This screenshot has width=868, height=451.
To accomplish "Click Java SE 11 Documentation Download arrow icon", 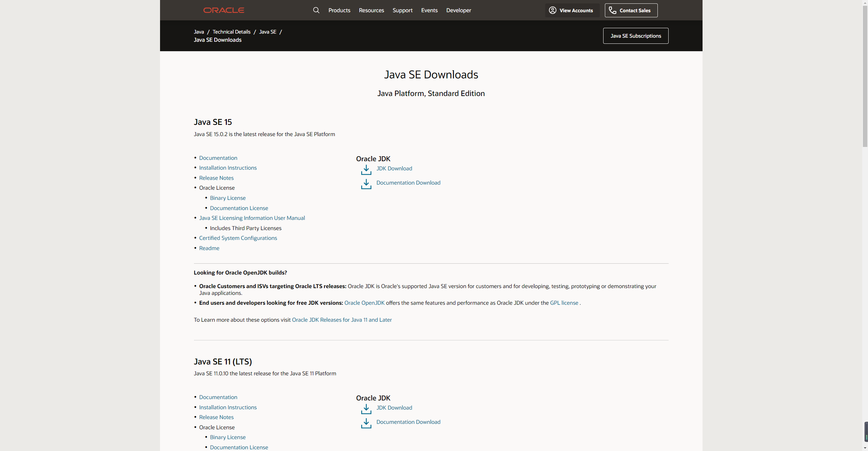I will pyautogui.click(x=366, y=423).
